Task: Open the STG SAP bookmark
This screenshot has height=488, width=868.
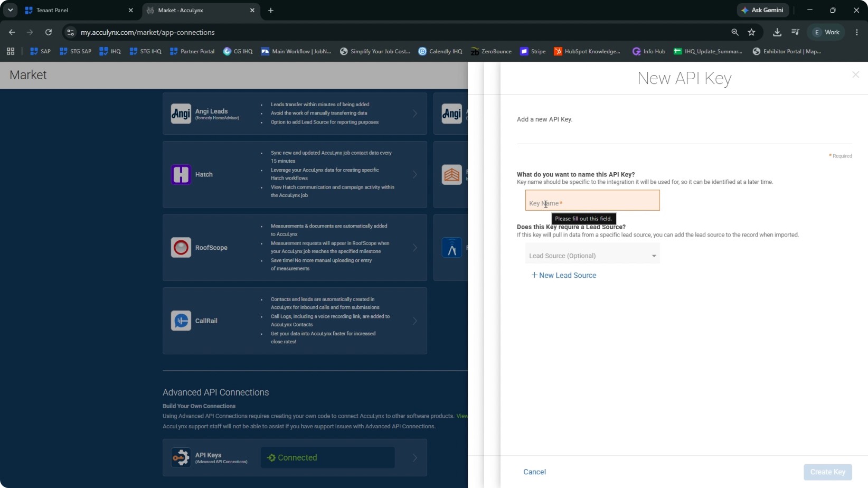Action: (76, 51)
